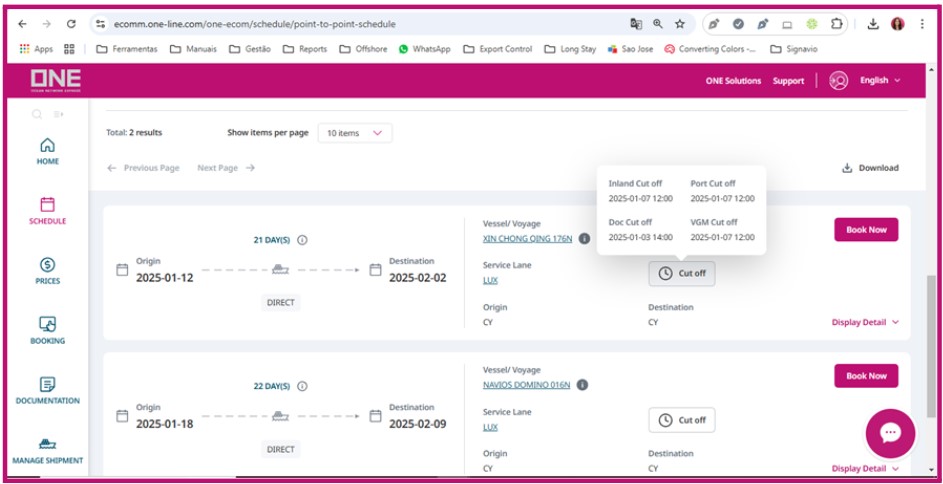Open the items per page dropdown

(x=355, y=133)
